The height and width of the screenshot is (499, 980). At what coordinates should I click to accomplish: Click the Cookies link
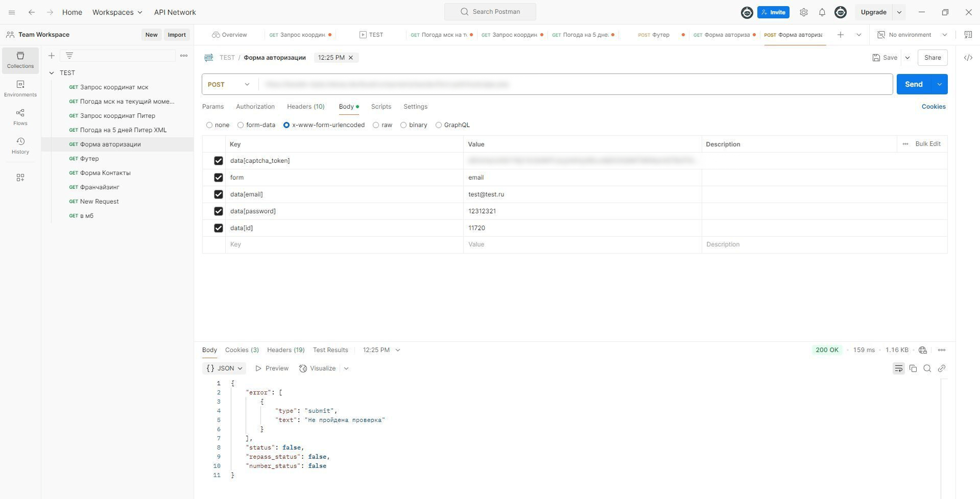coord(933,107)
